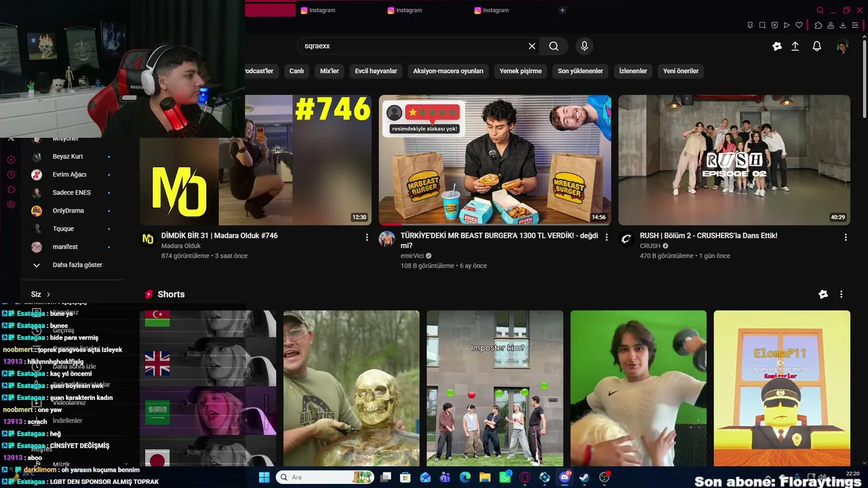Launch Steam from the taskbar
This screenshot has width=868, height=488.
coord(584,477)
